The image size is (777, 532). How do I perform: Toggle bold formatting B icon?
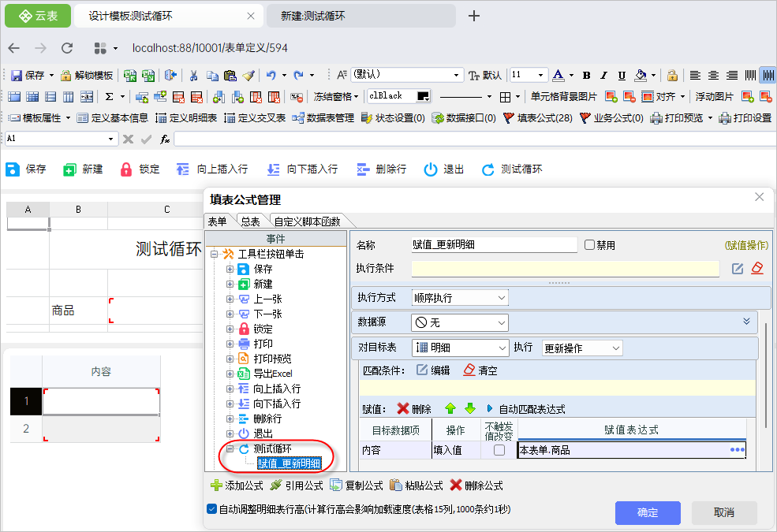pyautogui.click(x=587, y=75)
